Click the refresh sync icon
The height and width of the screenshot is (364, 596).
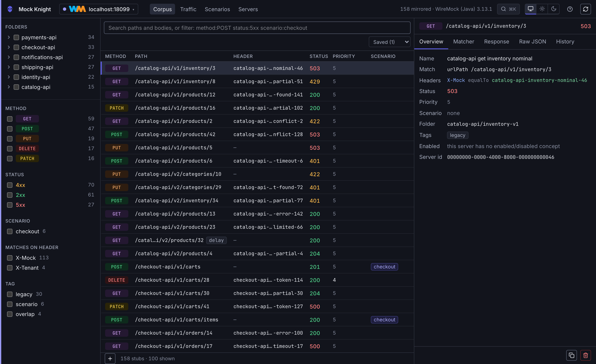(586, 9)
